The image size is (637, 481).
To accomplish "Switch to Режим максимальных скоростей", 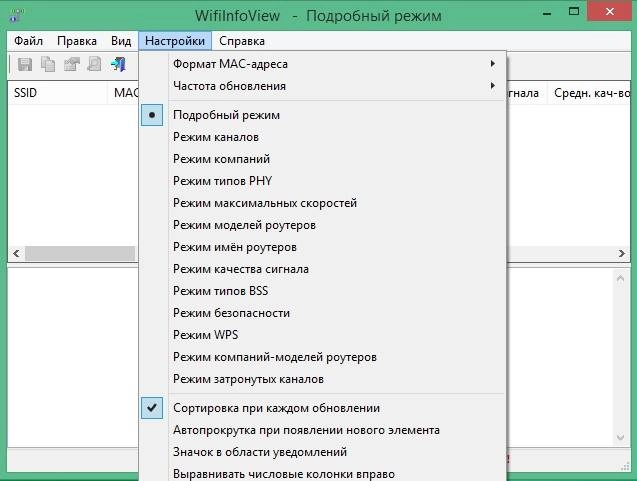I will pos(323,203).
